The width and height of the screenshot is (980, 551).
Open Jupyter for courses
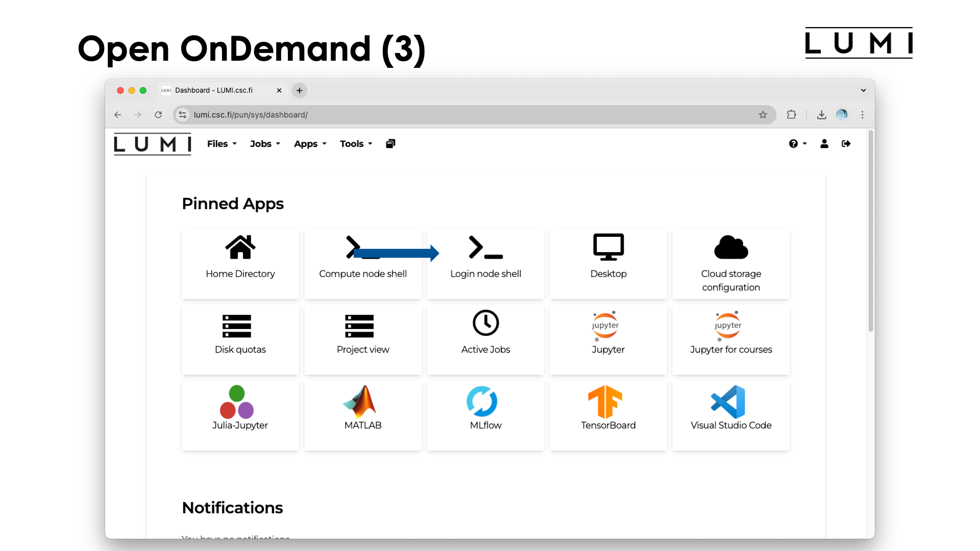coord(730,337)
